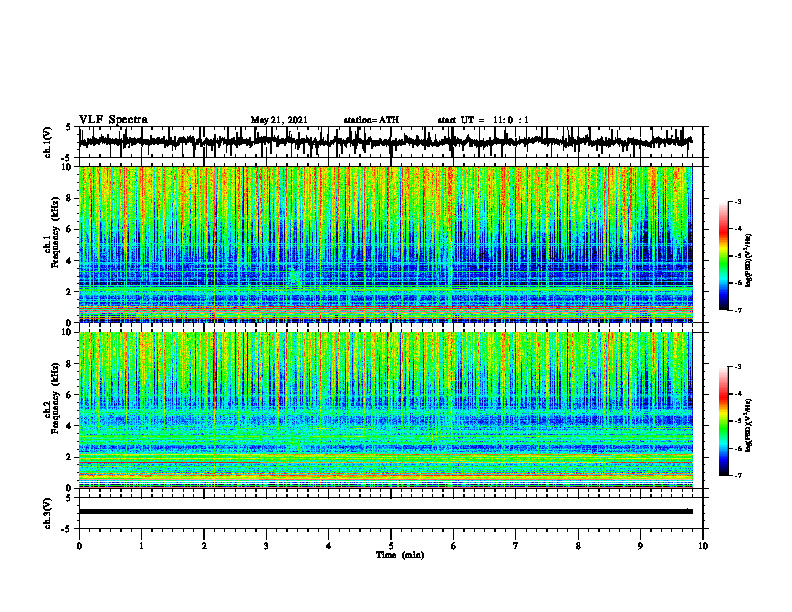This screenshot has height=612, width=792.
Task: Click the ch.2 PSD color scale bar
Action: [x=724, y=421]
